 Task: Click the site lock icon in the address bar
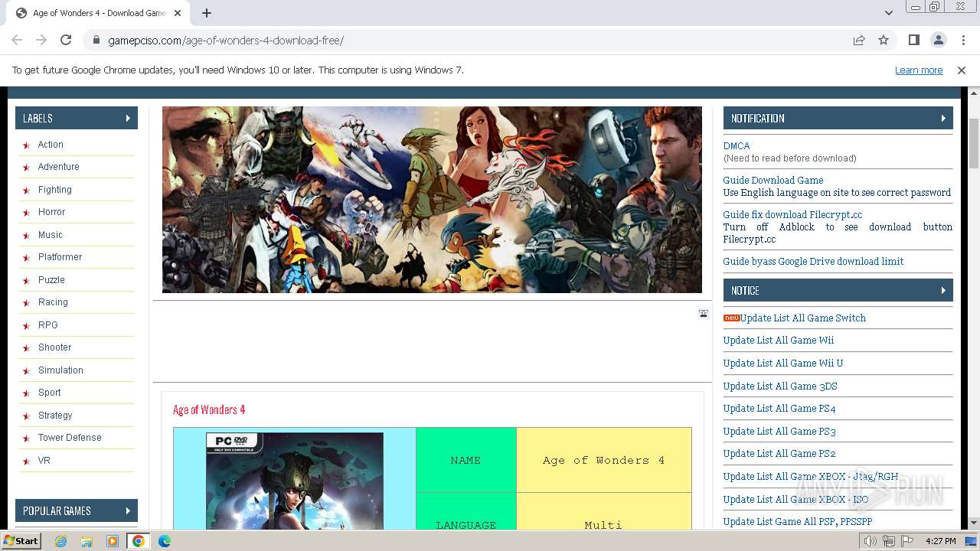96,40
